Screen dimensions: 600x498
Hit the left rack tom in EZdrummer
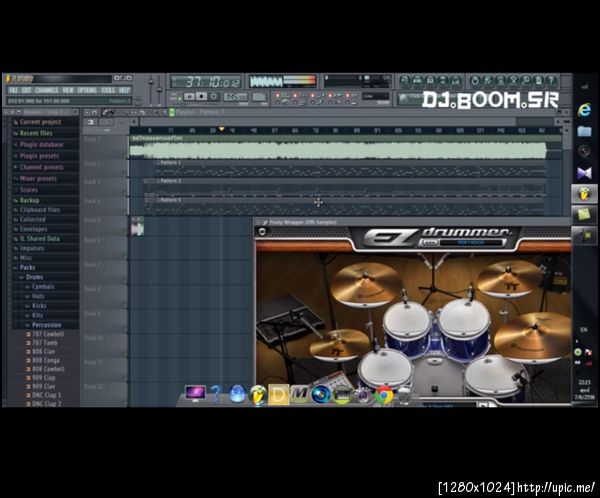coord(406,319)
